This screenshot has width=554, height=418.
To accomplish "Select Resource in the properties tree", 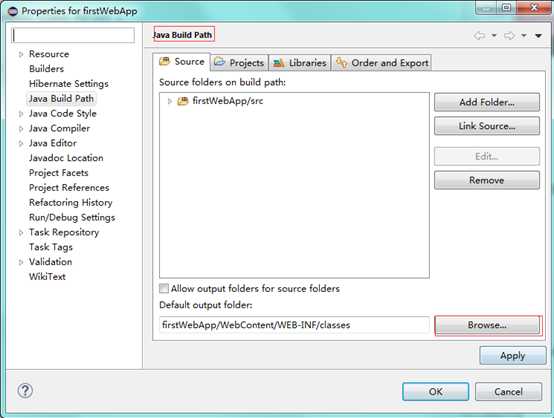I will pos(49,54).
